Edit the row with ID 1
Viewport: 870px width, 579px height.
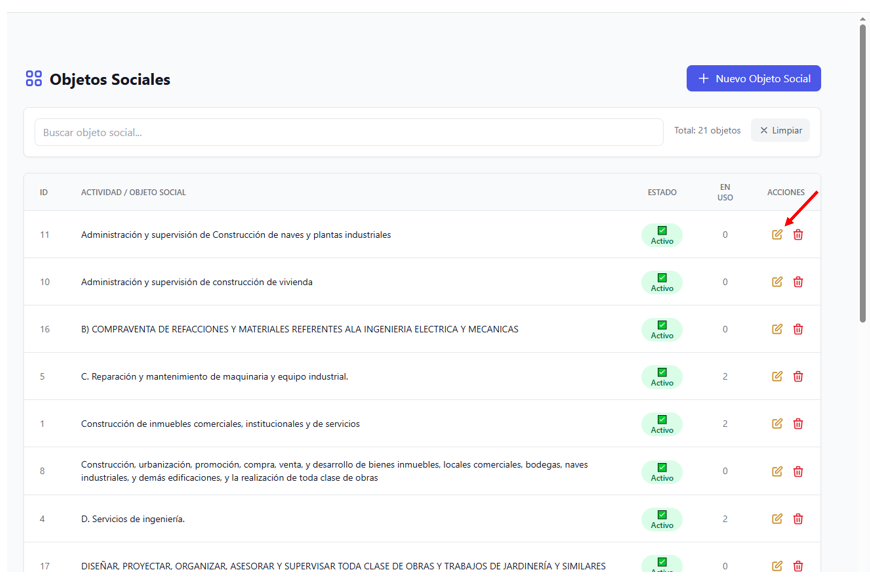[x=777, y=424]
